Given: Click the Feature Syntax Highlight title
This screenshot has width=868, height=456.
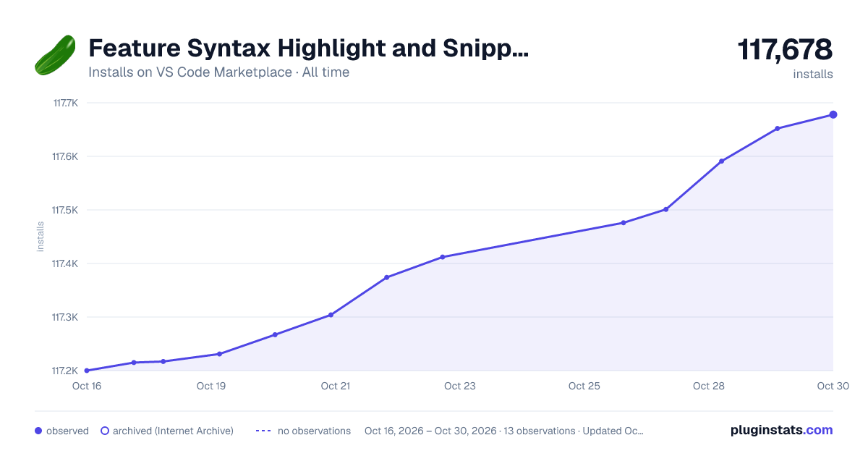Looking at the screenshot, I should tap(309, 48).
